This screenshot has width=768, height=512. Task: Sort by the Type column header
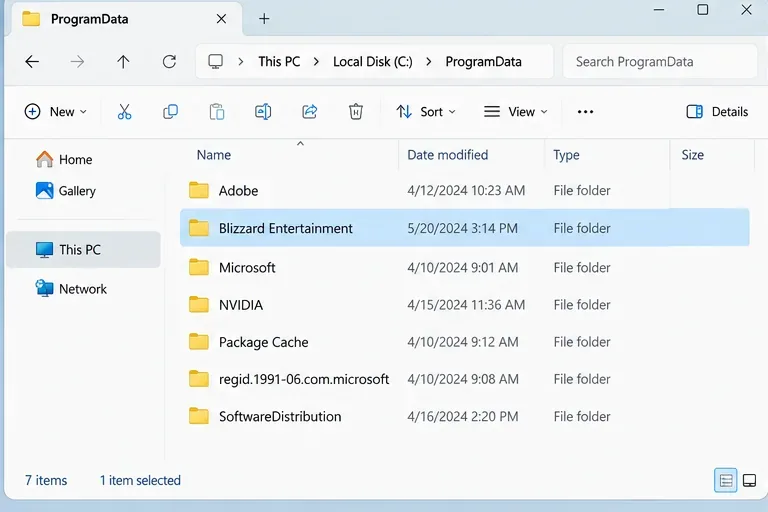click(566, 155)
